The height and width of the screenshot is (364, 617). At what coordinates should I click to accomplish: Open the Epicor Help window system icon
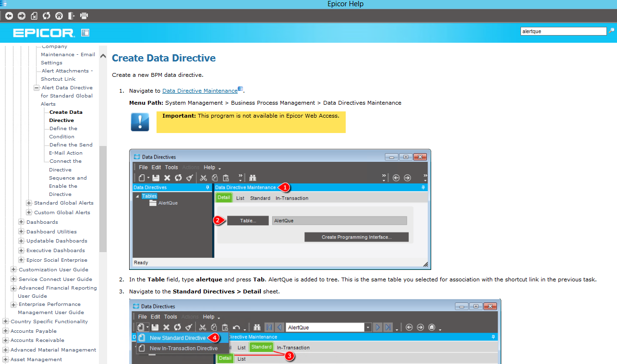4,3
